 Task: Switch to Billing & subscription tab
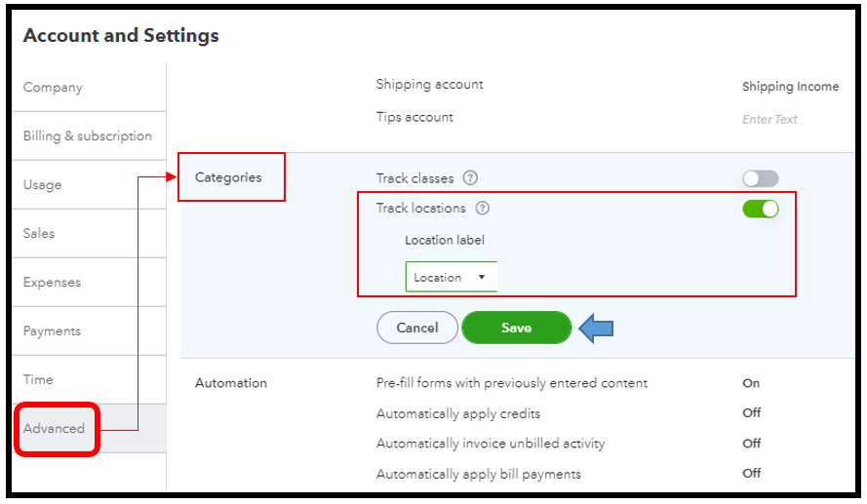(87, 136)
